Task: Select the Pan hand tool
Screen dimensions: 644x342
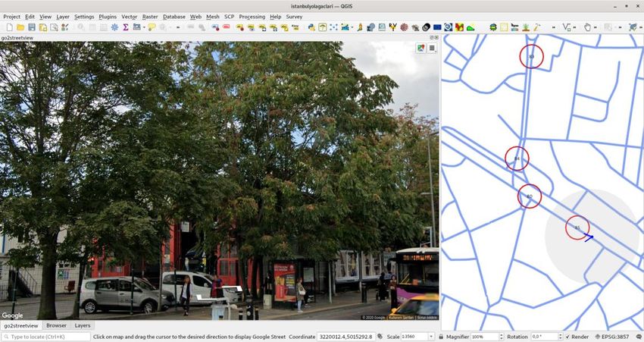Action: [586, 27]
